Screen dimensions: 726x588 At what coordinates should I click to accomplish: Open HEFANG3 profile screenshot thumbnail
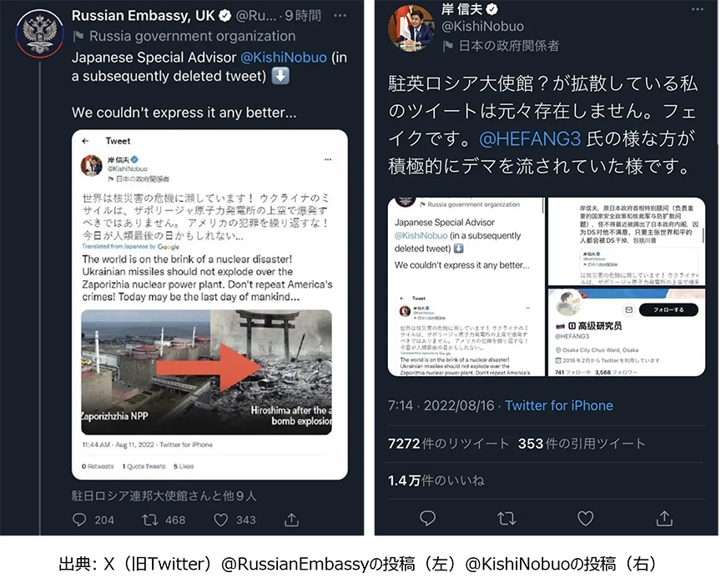(627, 333)
